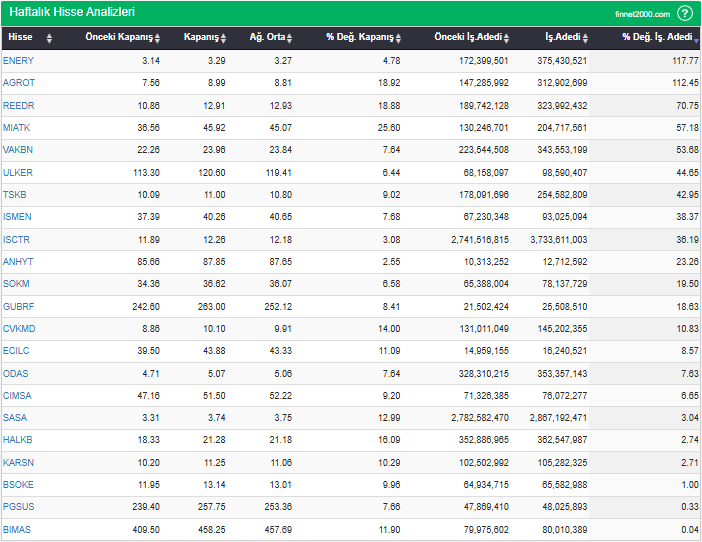This screenshot has width=702, height=542.
Task: Select HALKB closing change value 16.09
Action: [389, 440]
